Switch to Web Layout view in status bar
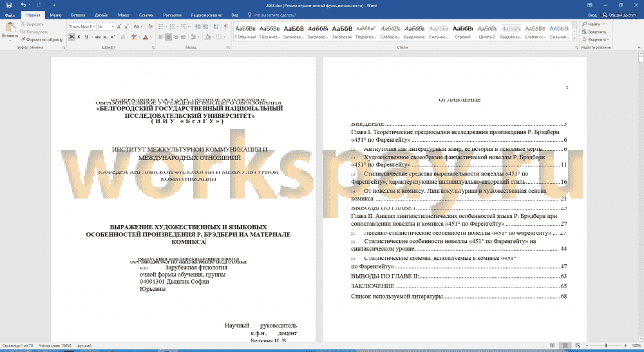Image resolution: width=644 pixels, height=352 pixels. (578, 346)
